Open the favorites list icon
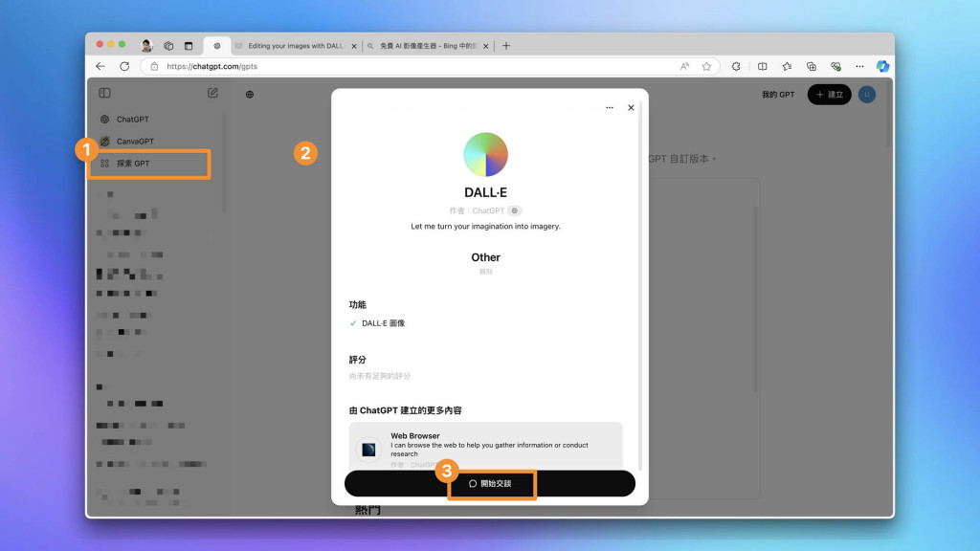The height and width of the screenshot is (551, 980). point(787,66)
